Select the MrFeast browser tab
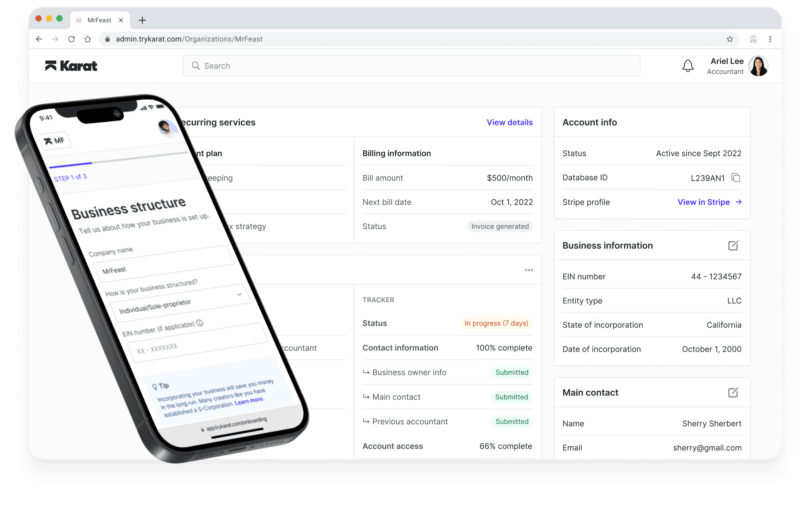The width and height of the screenshot is (812, 514). (99, 20)
